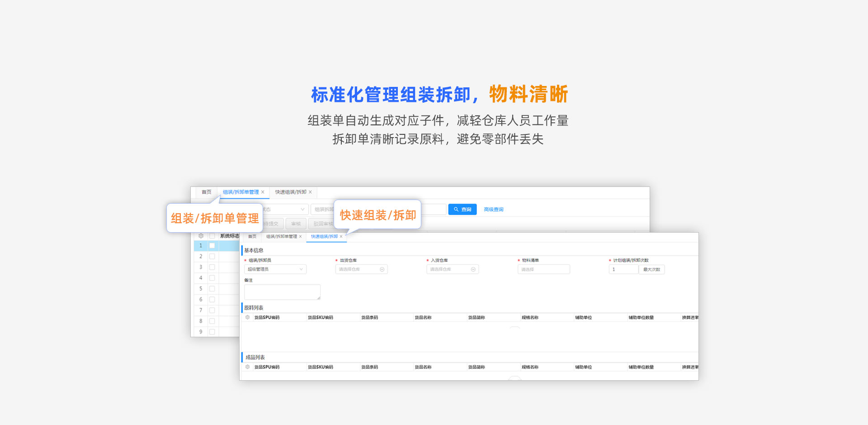Viewport: 868px width, 425px height.
Task: Click the 辅助单位 column header in 原料列表
Action: click(583, 317)
